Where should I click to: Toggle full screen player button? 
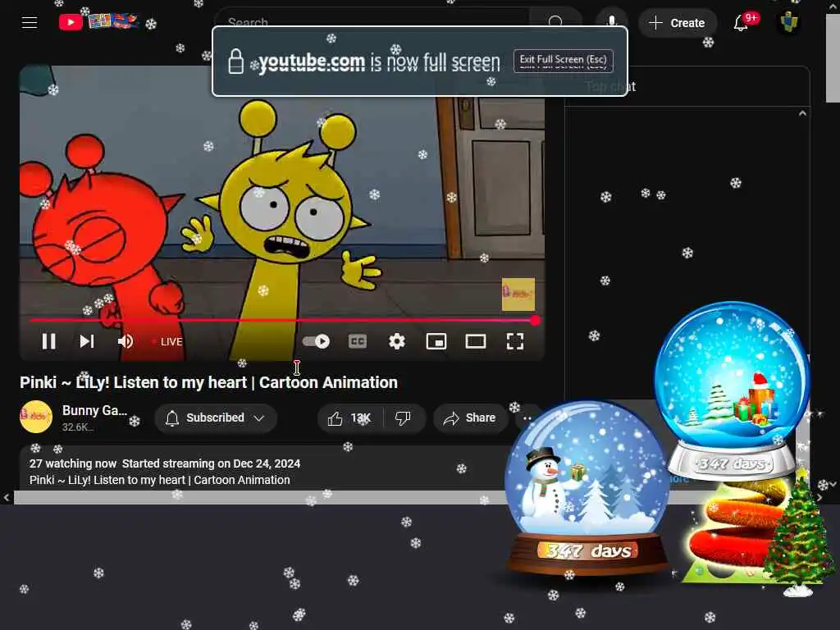pos(515,341)
